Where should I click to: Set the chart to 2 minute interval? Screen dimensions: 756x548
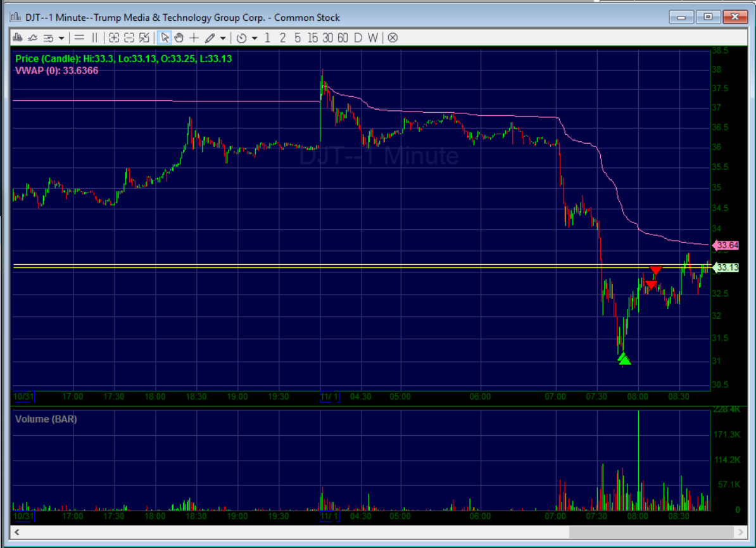tap(282, 37)
